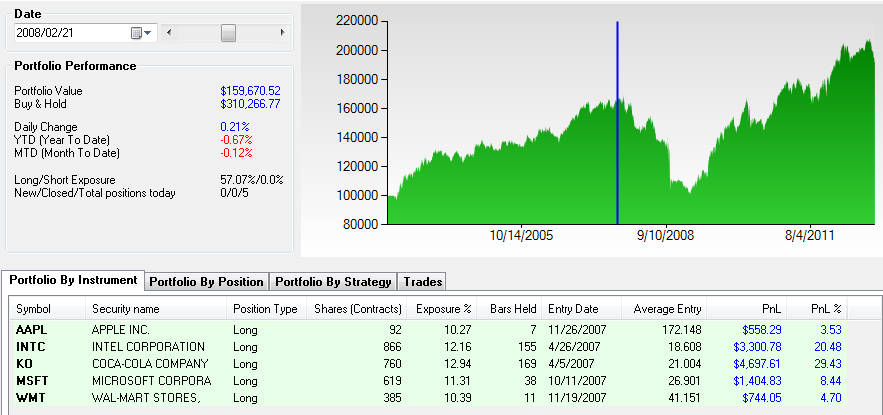Open the date picker calendar dropdown
The height and width of the screenshot is (415, 883).
click(142, 33)
